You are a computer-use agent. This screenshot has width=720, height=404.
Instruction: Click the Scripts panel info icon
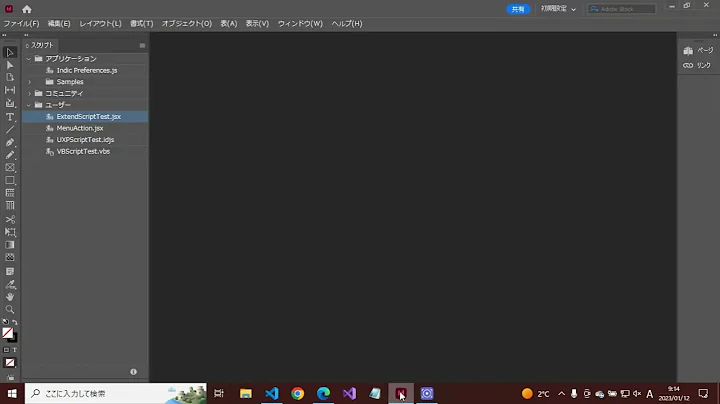[x=134, y=372]
